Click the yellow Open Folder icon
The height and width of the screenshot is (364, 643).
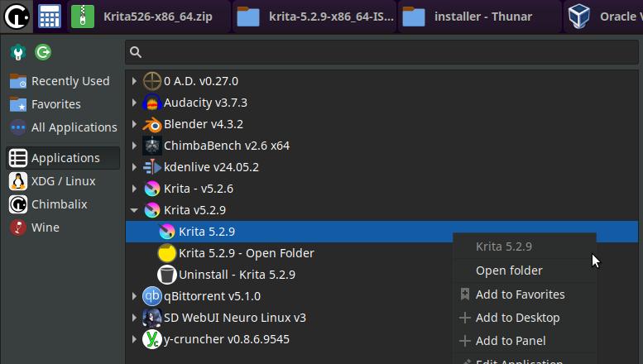[x=167, y=253]
